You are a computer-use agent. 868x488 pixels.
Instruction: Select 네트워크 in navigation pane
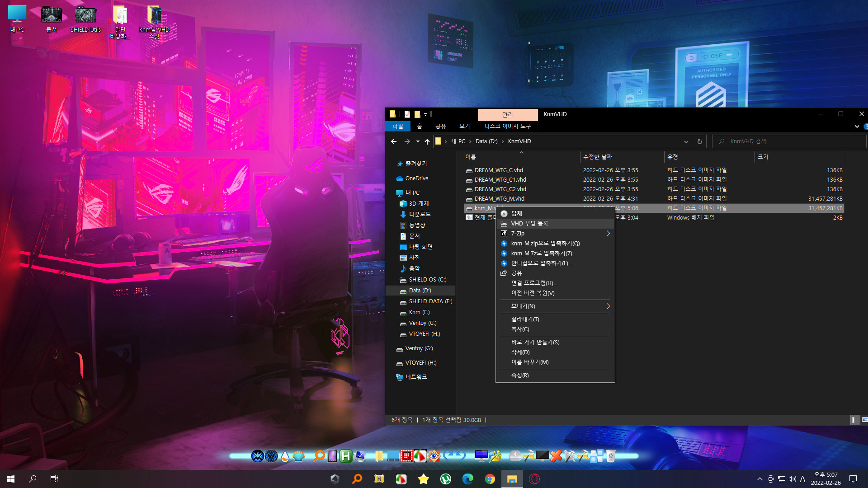point(416,377)
